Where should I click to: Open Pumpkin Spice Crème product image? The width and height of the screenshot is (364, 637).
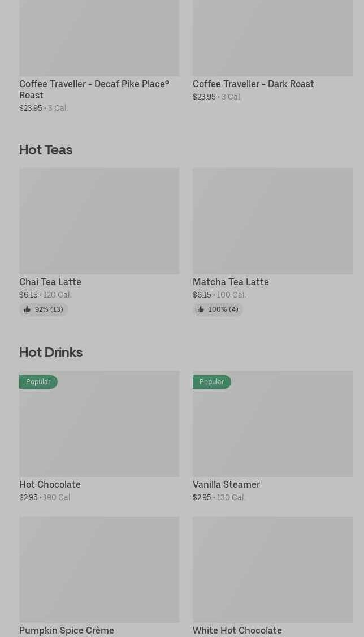99,569
